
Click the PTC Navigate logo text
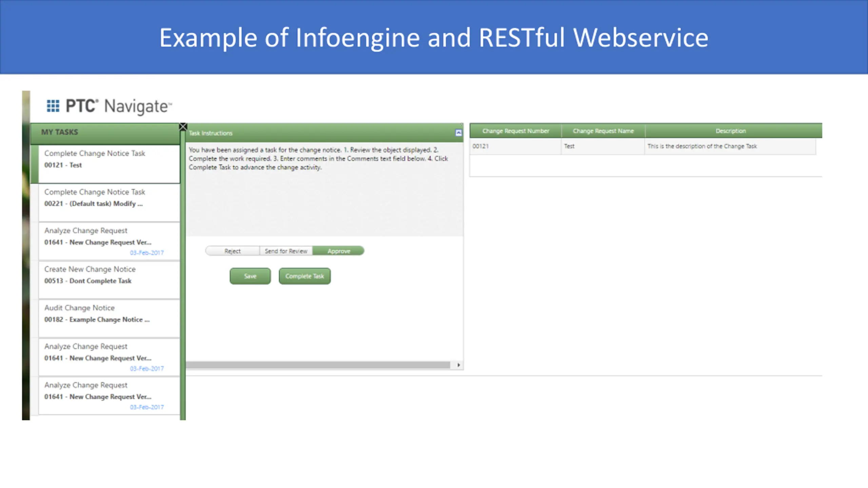point(119,106)
